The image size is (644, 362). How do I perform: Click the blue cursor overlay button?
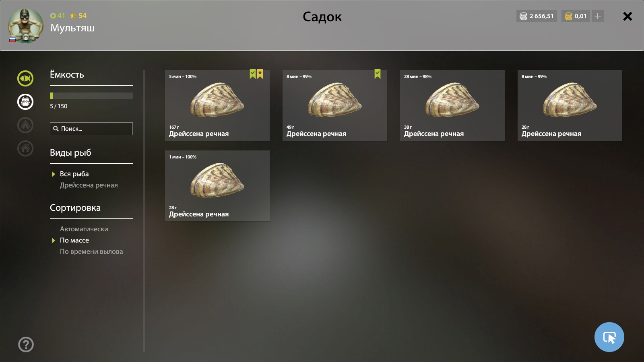click(609, 337)
